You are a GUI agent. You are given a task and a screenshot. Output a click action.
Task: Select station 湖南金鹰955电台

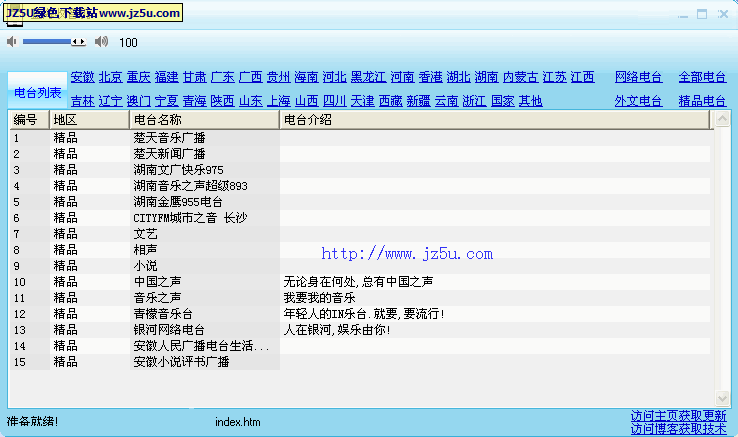tap(178, 202)
